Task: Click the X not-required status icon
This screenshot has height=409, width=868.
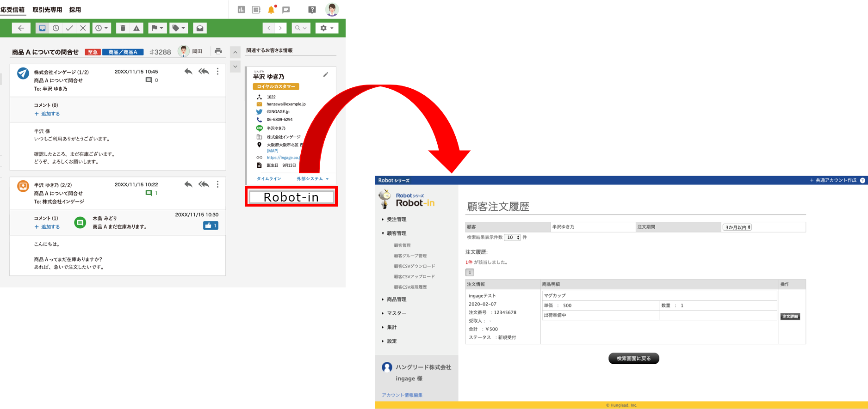Action: pyautogui.click(x=83, y=28)
